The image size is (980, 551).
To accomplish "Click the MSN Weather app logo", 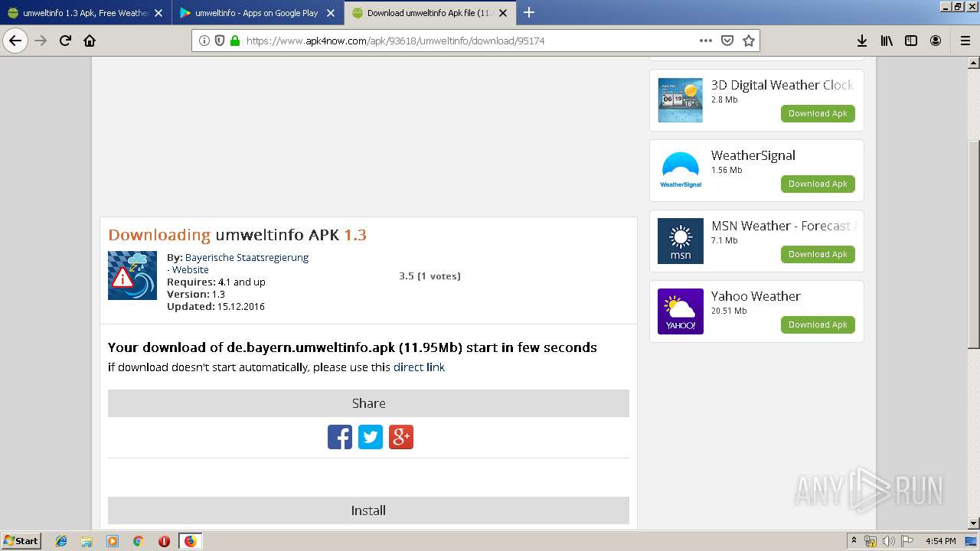I will [x=681, y=241].
